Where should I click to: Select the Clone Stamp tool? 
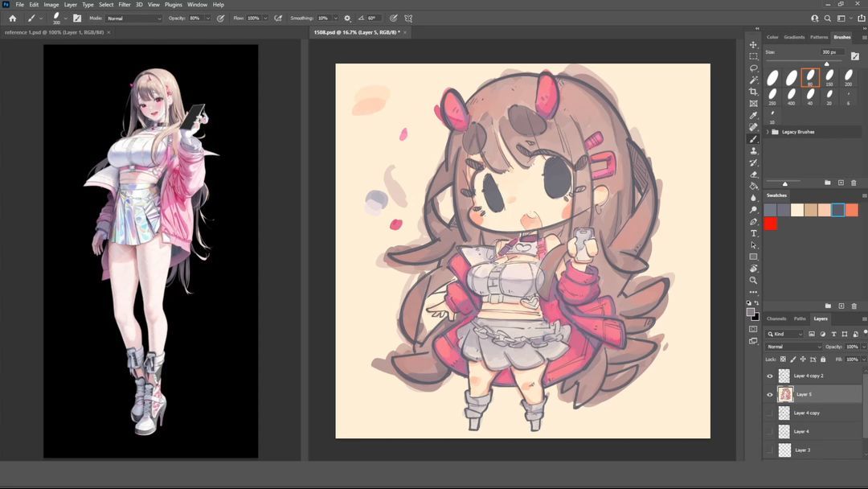(753, 150)
